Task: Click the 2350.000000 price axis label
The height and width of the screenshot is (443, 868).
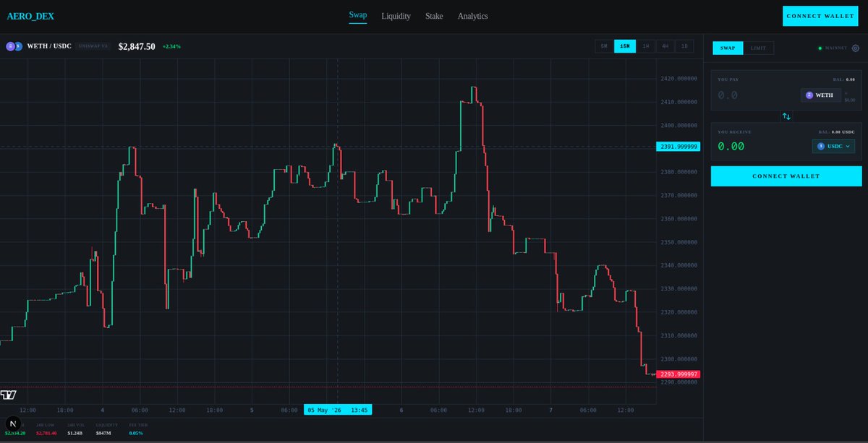Action: pyautogui.click(x=678, y=242)
